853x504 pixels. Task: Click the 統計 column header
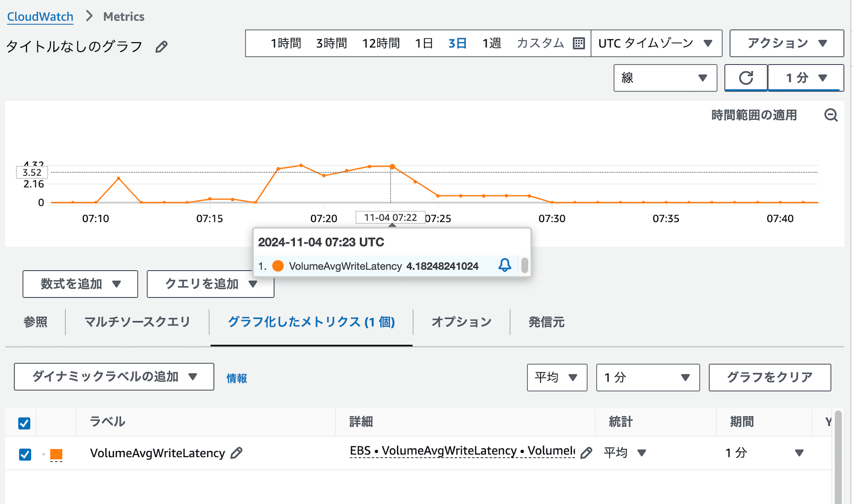coord(621,422)
